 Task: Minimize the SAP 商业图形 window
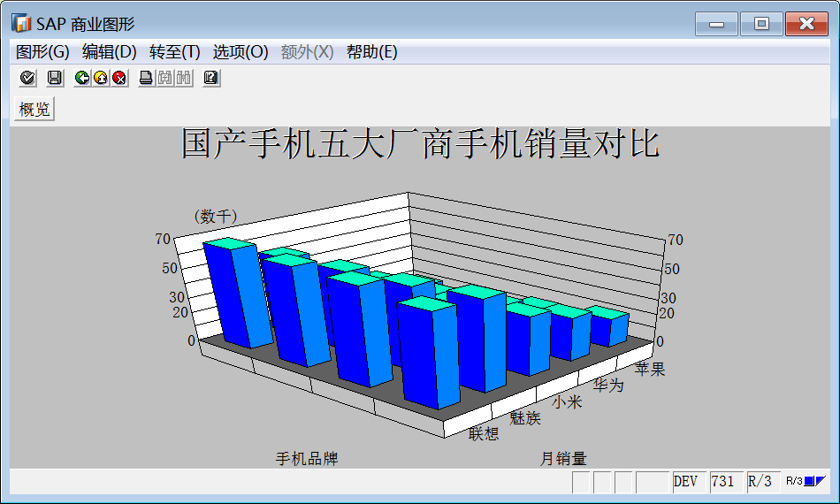[716, 24]
